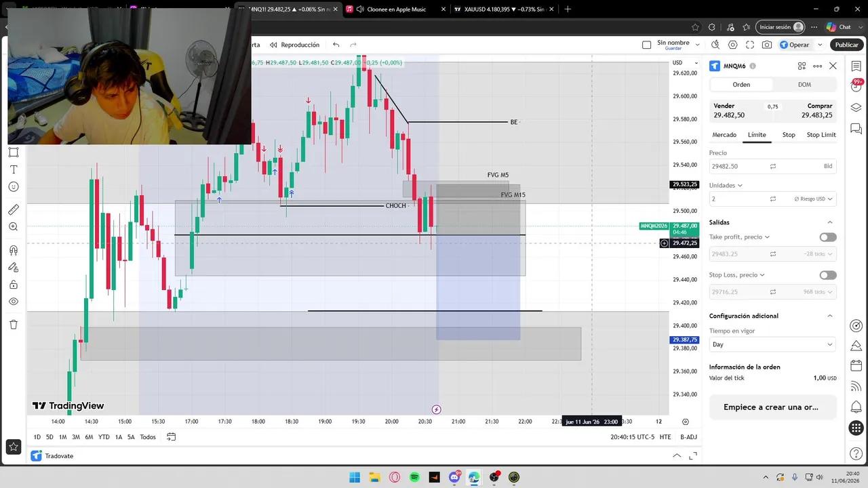Viewport: 868px width, 488px height.
Task: Open chart settings hexagon icon
Action: point(732,45)
